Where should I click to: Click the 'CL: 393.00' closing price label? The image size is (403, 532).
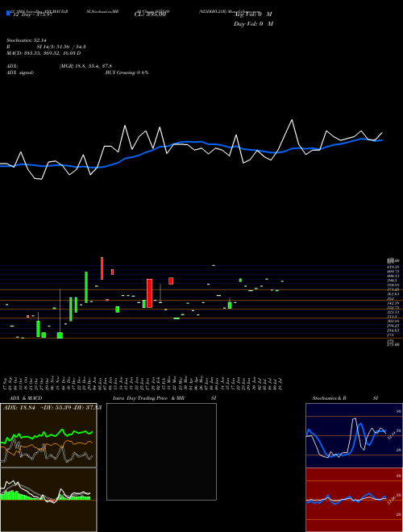coord(150,15)
